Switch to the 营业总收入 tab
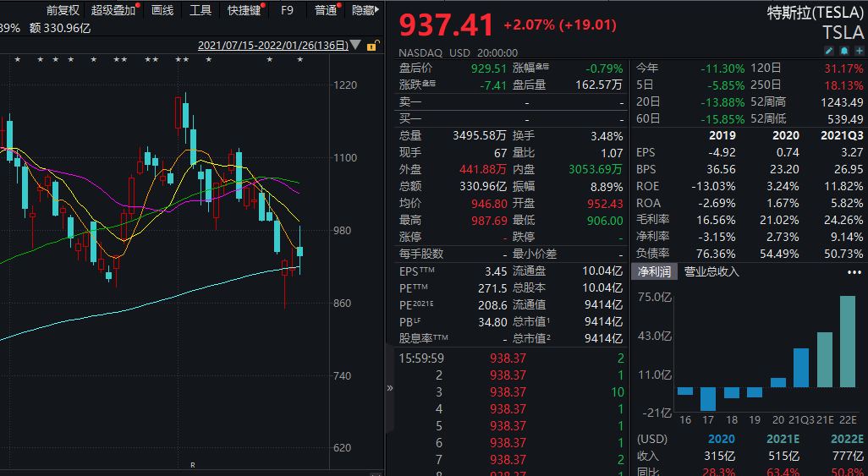Viewport: 868px width, 476px height. click(x=711, y=272)
